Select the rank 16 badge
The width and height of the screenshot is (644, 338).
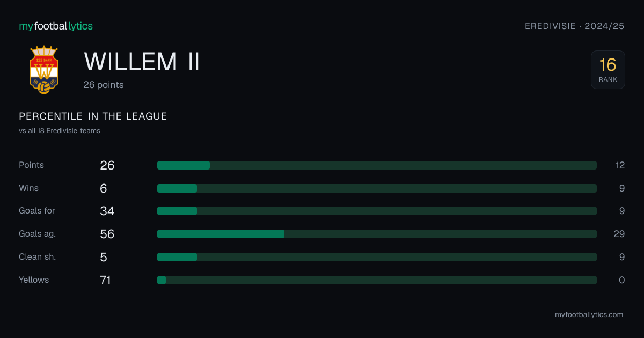click(608, 70)
